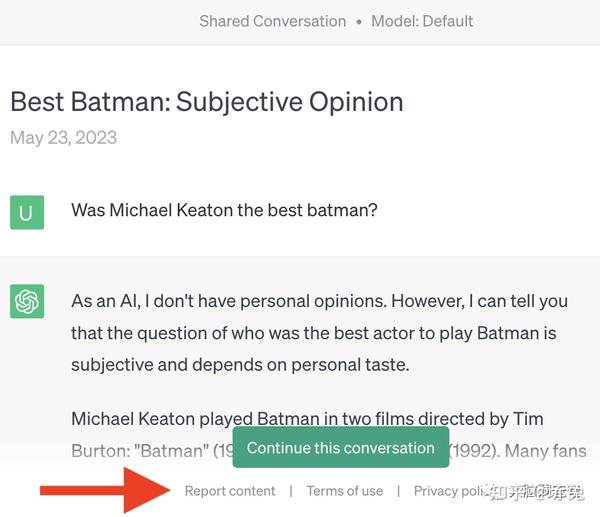This screenshot has height=517, width=600.
Task: Click the ChatGPT logo avatar icon
Action: [x=27, y=301]
